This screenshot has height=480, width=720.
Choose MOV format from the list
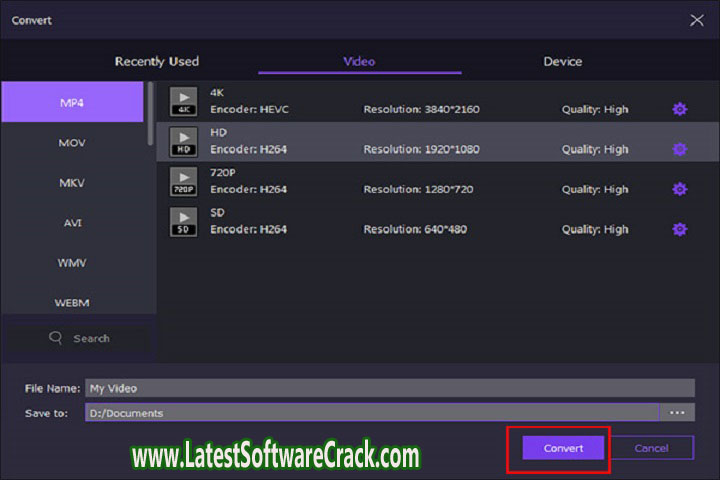click(72, 143)
